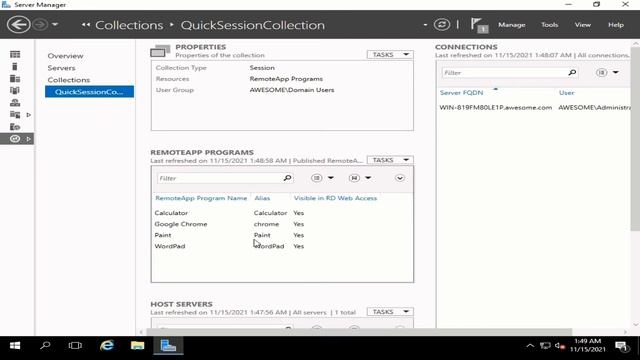Select Remote Desktop Services sidebar icon
This screenshot has height=360, width=640.
point(15,139)
